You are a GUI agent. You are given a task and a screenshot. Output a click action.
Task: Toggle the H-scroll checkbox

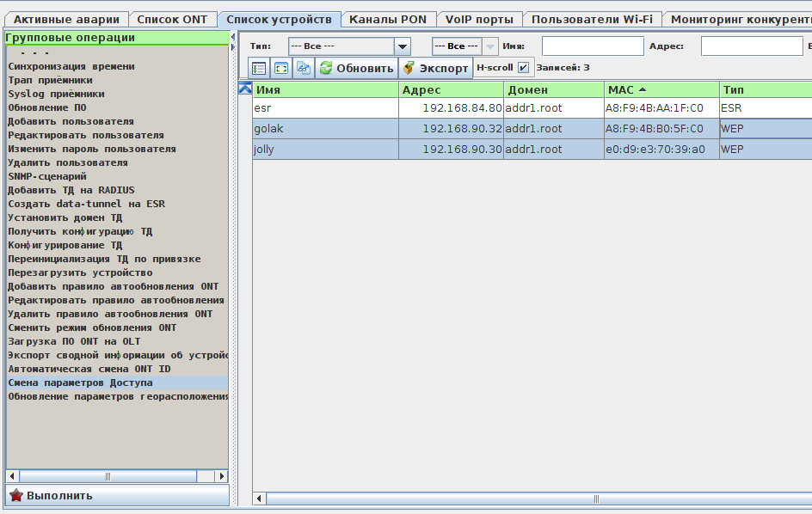click(524, 68)
